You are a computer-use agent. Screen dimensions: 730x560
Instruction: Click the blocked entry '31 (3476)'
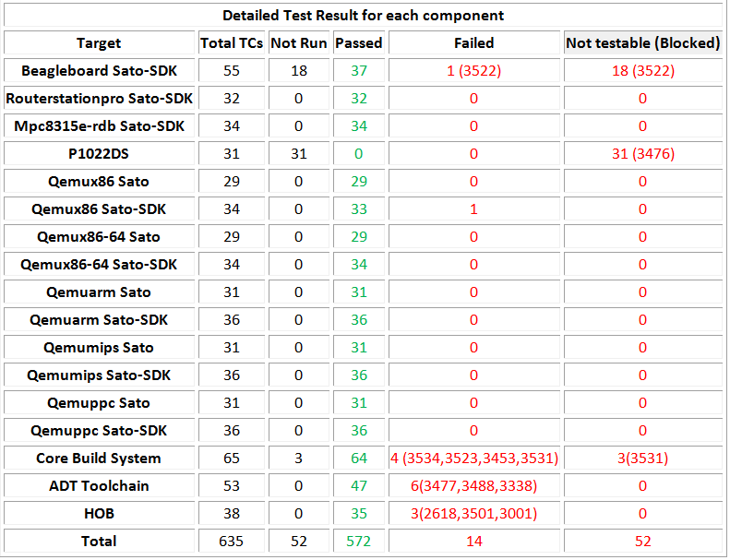pos(642,154)
